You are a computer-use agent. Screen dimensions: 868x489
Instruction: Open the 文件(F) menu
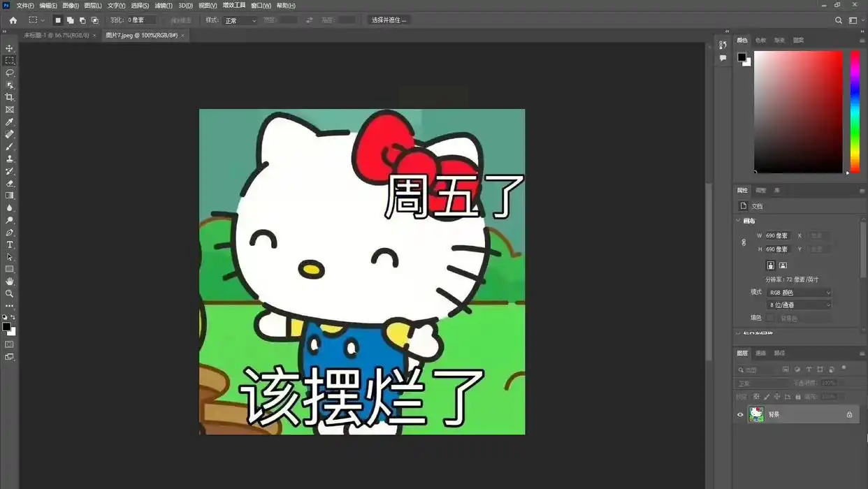click(x=25, y=6)
